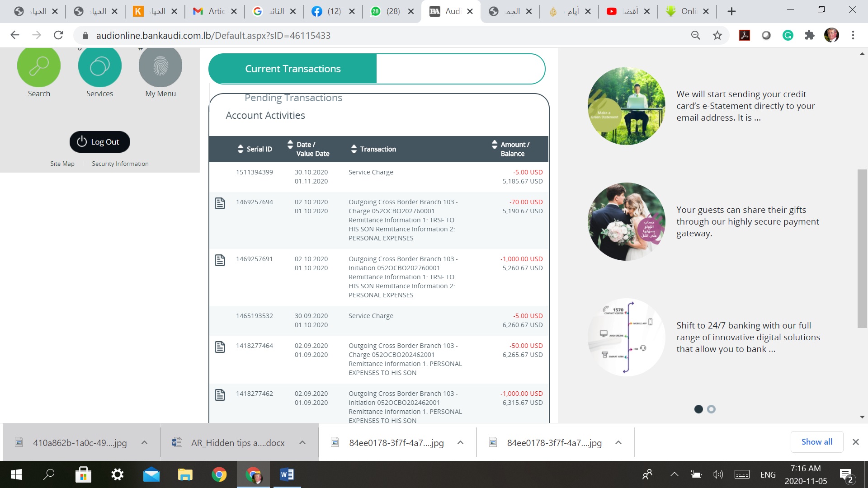
Task: Open receipt icon for transaction 1469257694
Action: (220, 203)
